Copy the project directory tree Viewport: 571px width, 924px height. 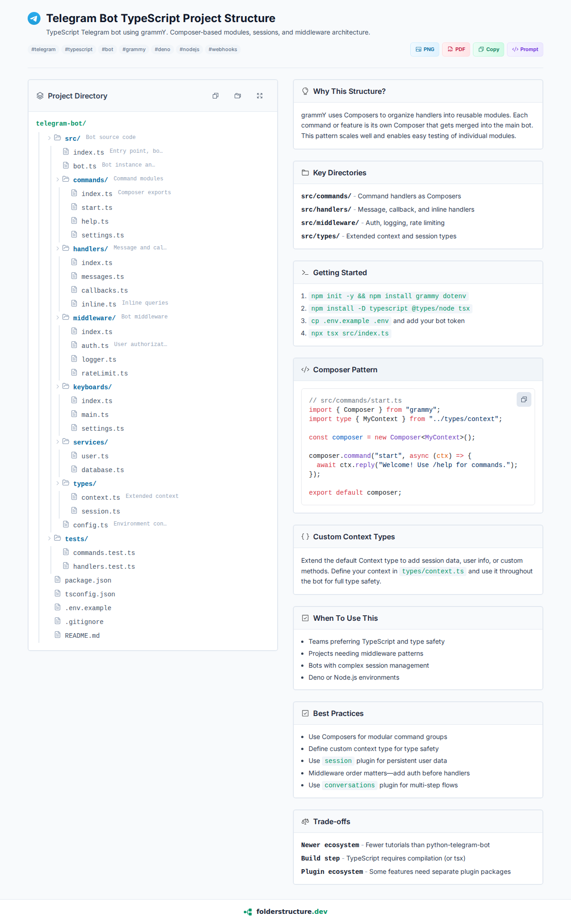pos(216,96)
